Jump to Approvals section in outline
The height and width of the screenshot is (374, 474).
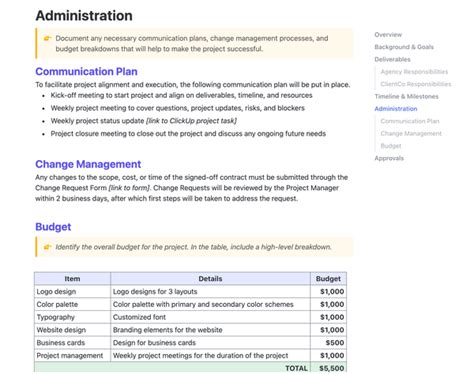click(389, 158)
